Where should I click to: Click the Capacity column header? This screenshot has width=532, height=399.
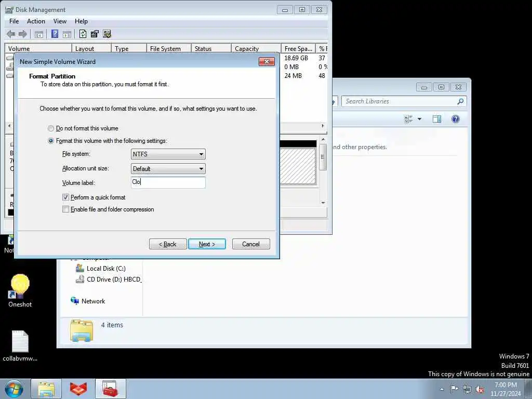click(256, 48)
